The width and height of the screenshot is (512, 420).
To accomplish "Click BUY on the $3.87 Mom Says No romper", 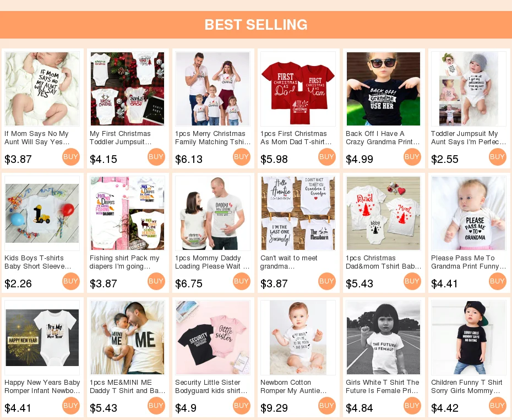I will pos(70,157).
